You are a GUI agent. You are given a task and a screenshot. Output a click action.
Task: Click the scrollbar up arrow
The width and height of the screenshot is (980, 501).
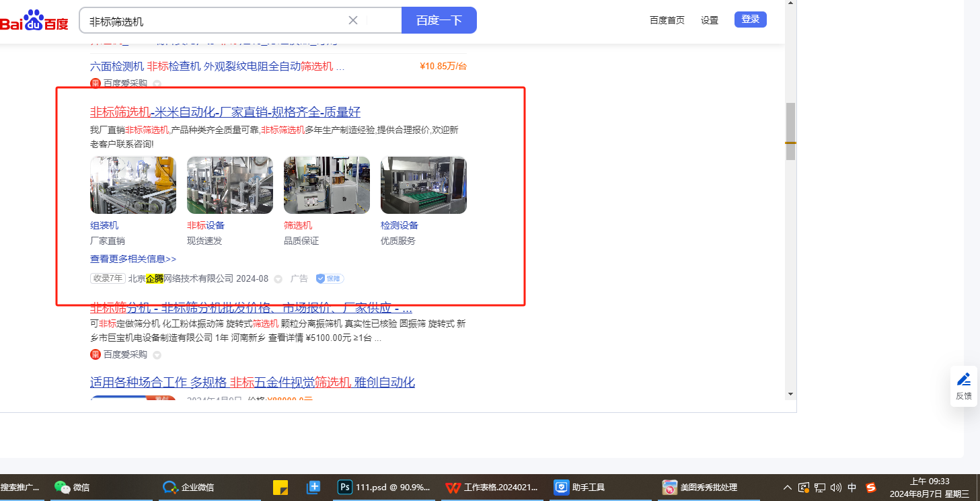point(791,3)
